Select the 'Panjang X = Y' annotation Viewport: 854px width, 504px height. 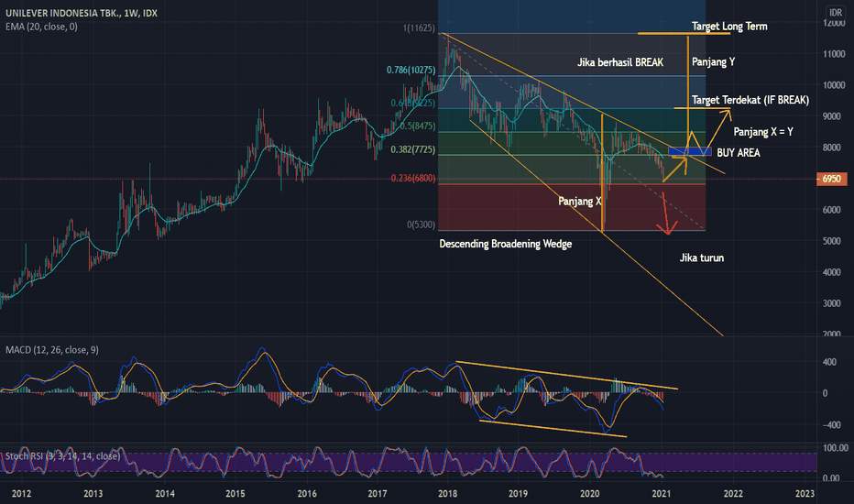(763, 132)
